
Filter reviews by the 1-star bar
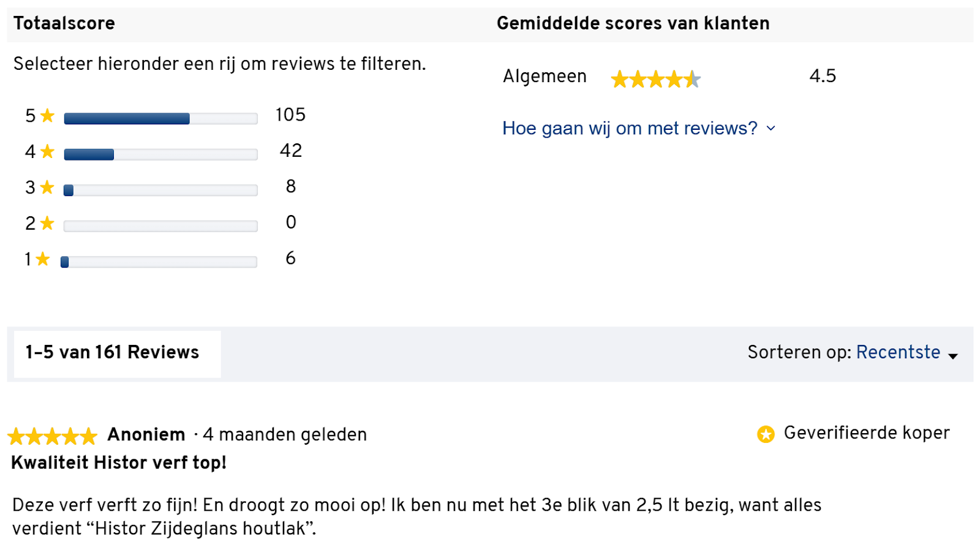[159, 262]
